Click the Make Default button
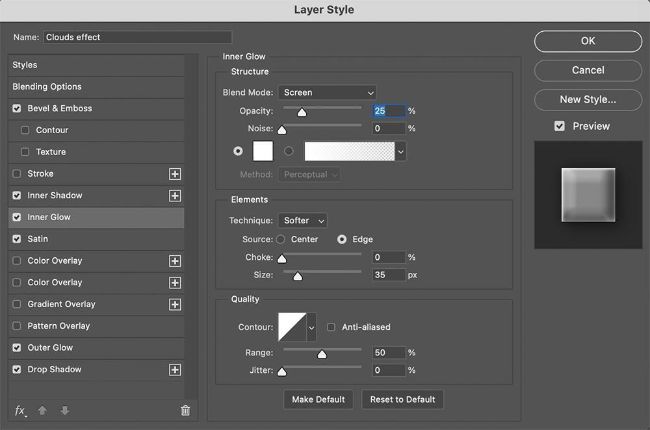Screen dimensions: 650x430 point(318,399)
